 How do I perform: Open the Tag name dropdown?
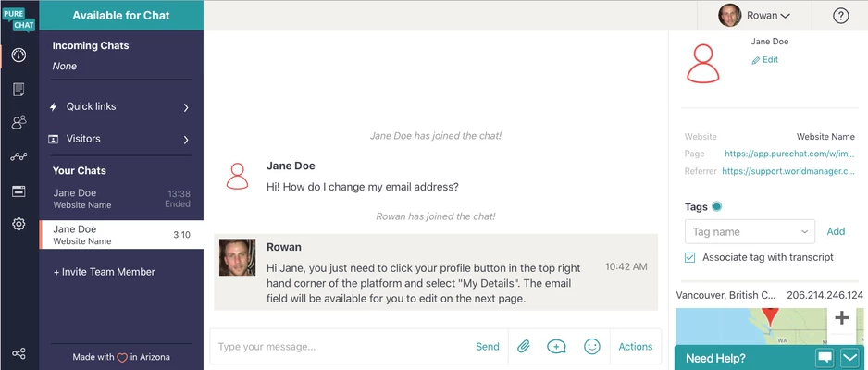click(750, 232)
